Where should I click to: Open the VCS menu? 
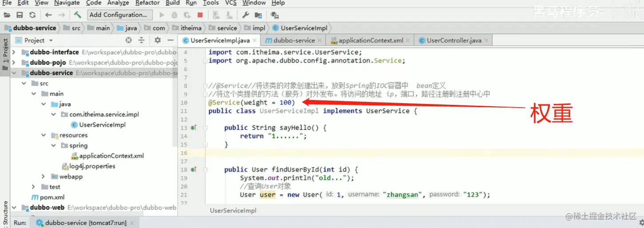[x=231, y=3]
